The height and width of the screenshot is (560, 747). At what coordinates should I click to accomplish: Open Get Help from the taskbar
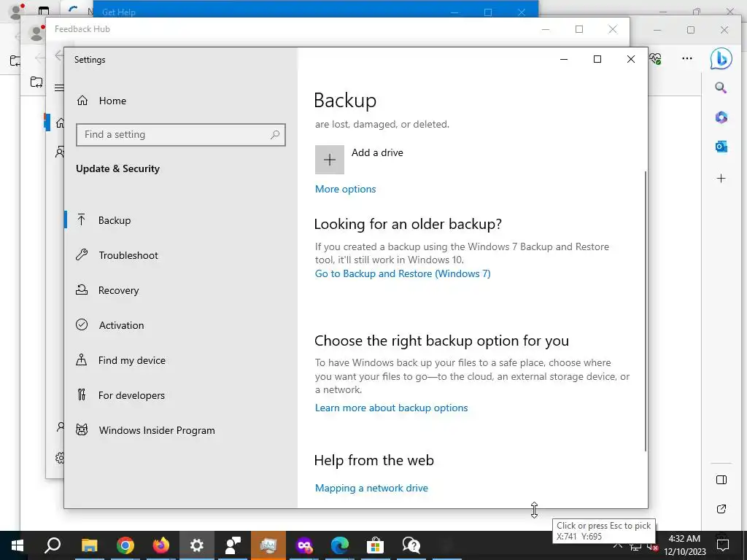coord(411,545)
